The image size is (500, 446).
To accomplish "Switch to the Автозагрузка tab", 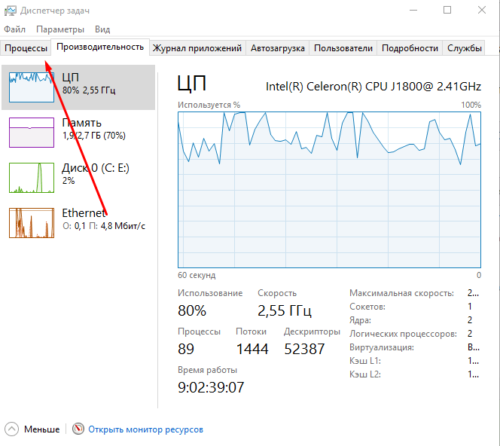I will point(278,48).
